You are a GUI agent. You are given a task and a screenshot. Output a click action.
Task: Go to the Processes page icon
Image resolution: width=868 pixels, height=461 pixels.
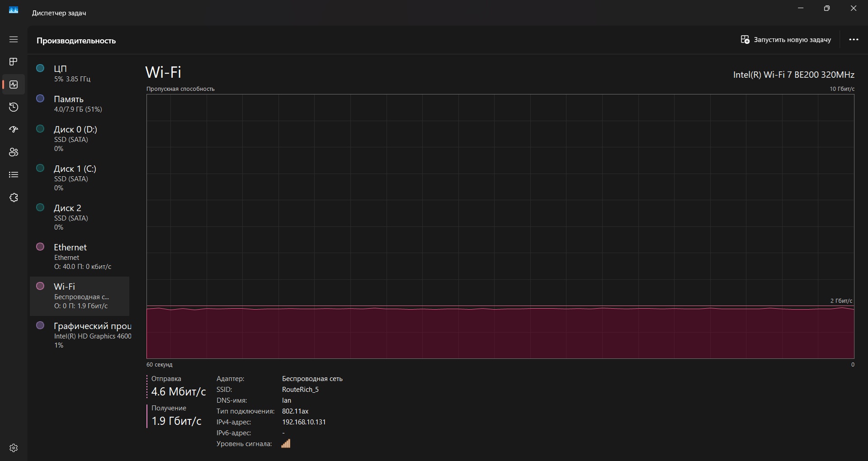[x=14, y=61]
